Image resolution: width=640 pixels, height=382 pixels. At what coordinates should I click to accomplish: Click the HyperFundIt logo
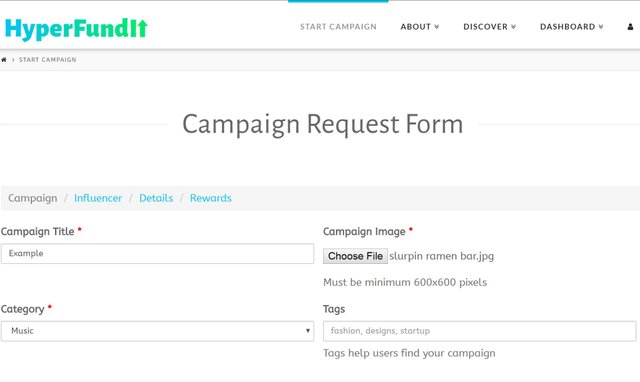pos(76,29)
